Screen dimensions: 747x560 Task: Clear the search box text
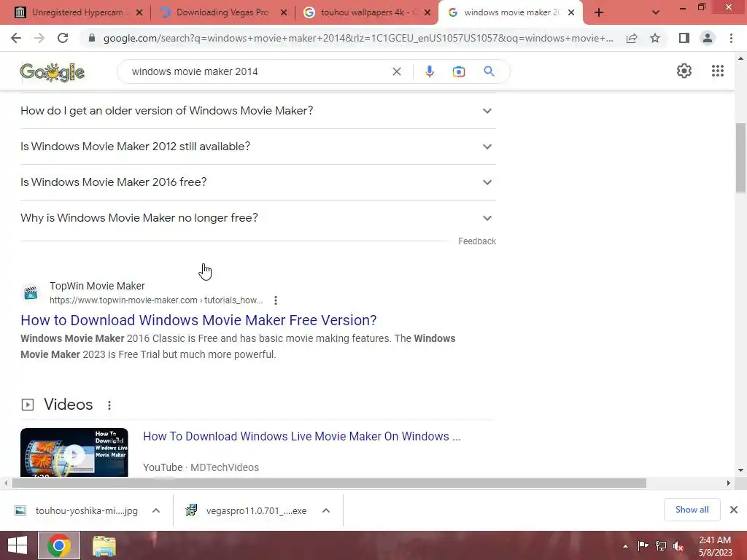[396, 71]
